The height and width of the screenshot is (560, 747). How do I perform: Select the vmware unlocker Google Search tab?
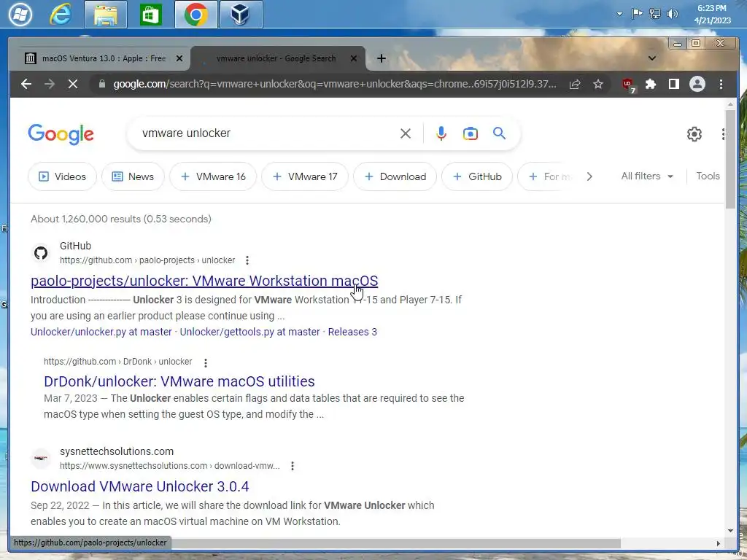[276, 58]
